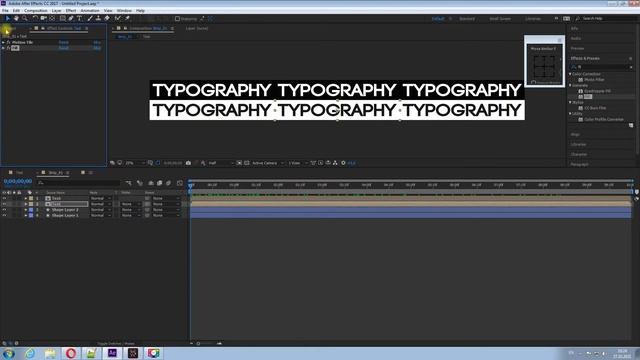Toggle mask and shape path visibility
This screenshot has width=640, height=360.
[158, 163]
